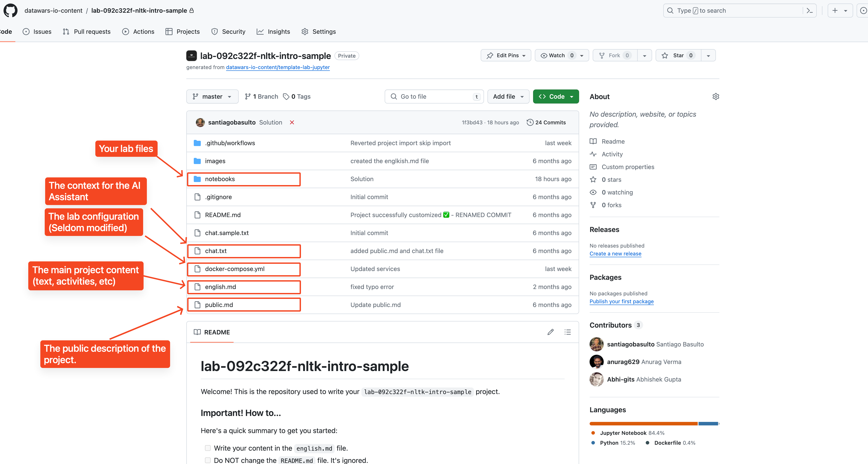Open the chat.txt file
Viewport: 868px width, 464px height.
pyautogui.click(x=216, y=251)
